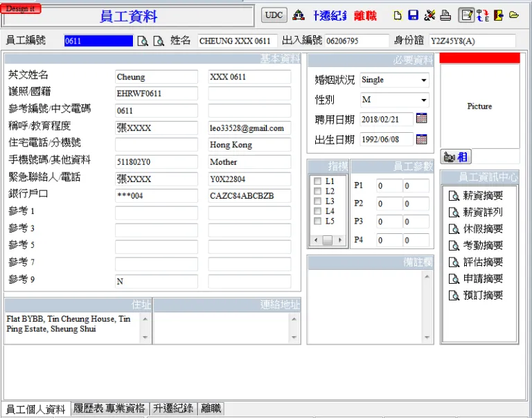Expand the 婚姻狀況 Single dropdown
This screenshot has width=532, height=418.
[423, 80]
